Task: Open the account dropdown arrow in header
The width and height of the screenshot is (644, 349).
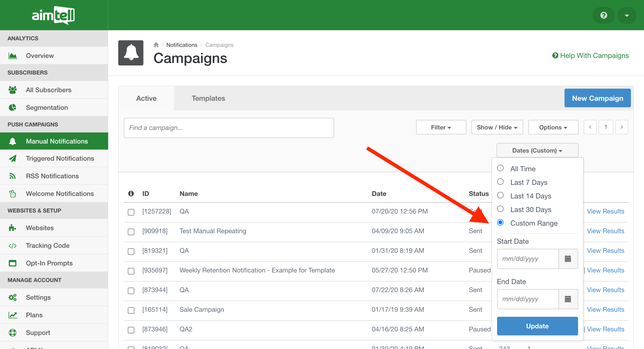Action: [627, 15]
